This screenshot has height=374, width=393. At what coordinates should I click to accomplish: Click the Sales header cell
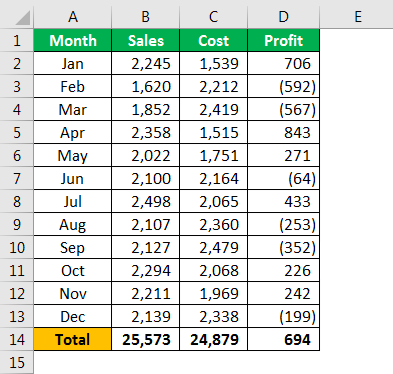tap(146, 40)
